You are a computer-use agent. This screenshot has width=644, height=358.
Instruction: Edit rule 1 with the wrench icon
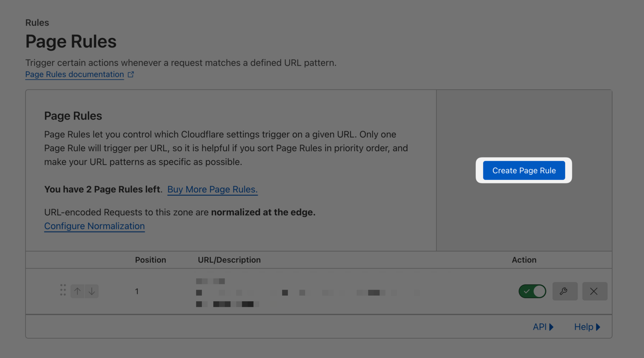[x=565, y=291]
